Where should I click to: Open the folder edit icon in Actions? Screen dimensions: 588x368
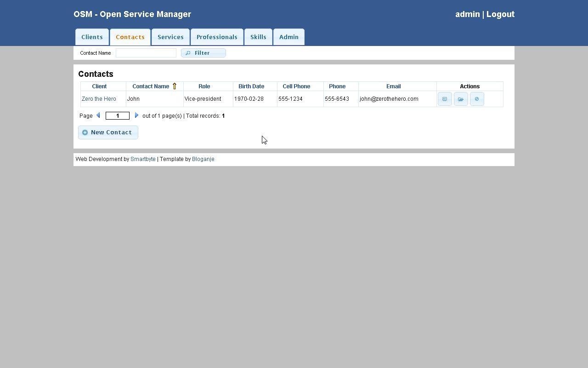click(460, 99)
